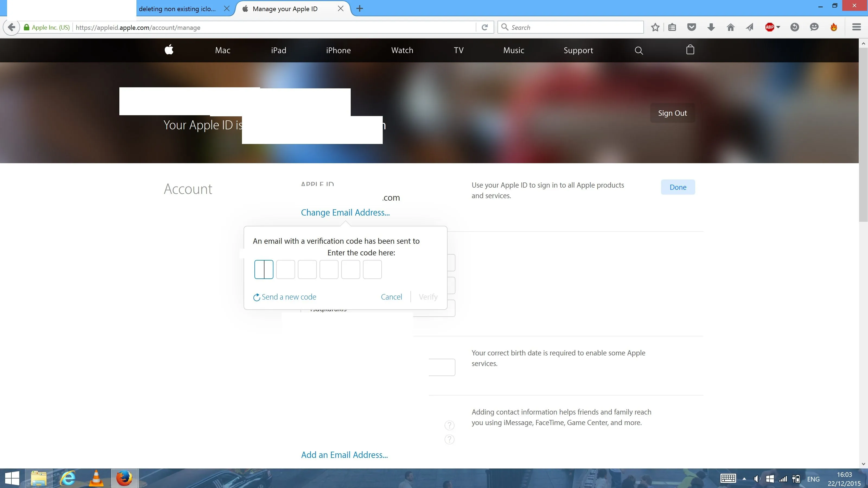This screenshot has height=488, width=868.
Task: Save page to Pocket icon
Action: [x=691, y=27]
